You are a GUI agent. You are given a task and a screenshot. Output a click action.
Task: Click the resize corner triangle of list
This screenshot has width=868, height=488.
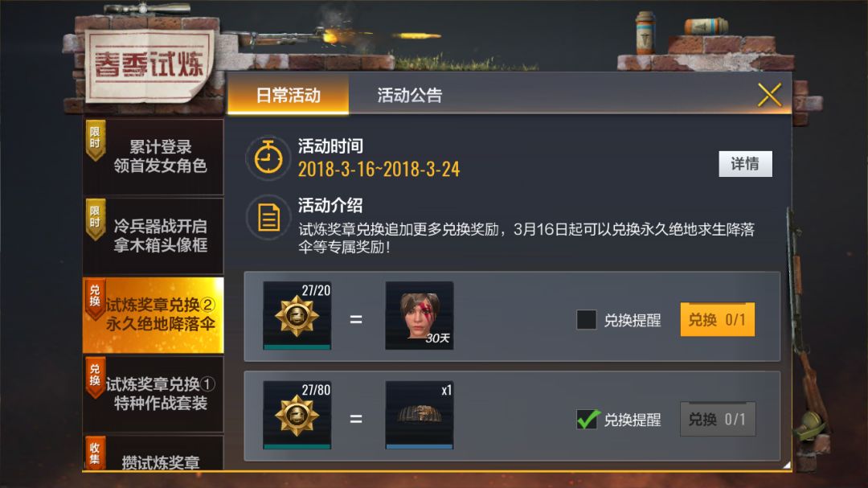(x=786, y=465)
